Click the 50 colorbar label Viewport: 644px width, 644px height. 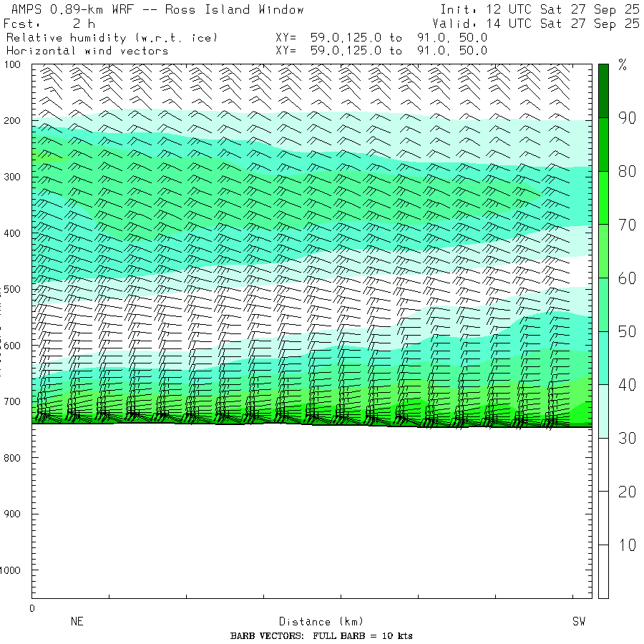tap(627, 331)
